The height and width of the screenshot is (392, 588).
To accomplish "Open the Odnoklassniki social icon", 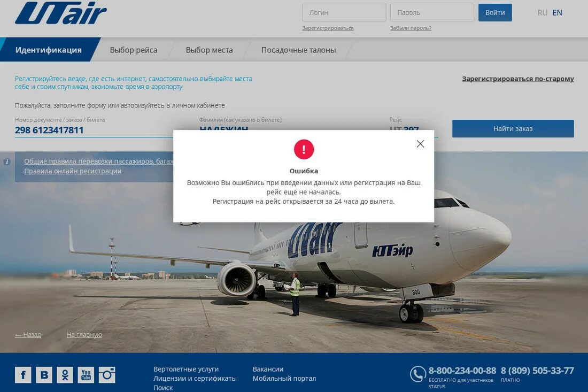I will pyautogui.click(x=65, y=375).
